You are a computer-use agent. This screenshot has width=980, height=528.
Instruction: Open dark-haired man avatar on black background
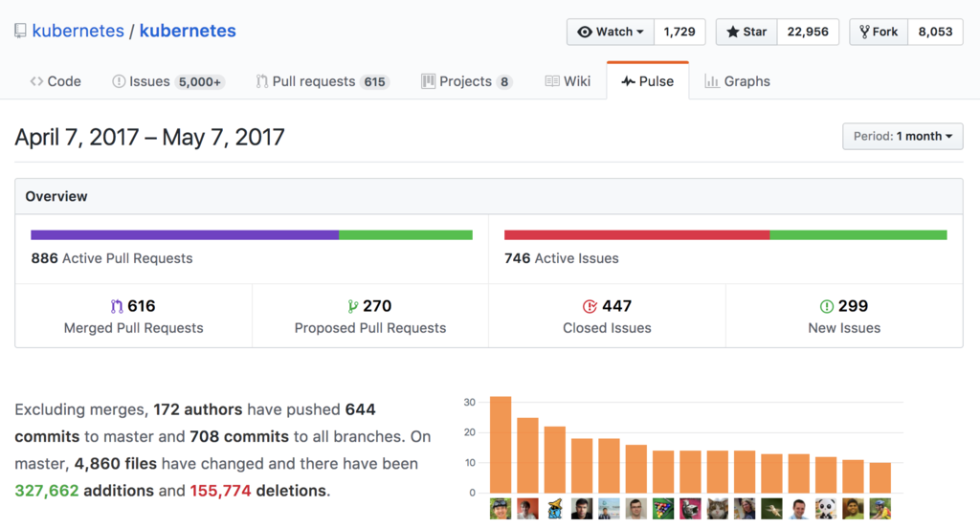[x=582, y=509]
